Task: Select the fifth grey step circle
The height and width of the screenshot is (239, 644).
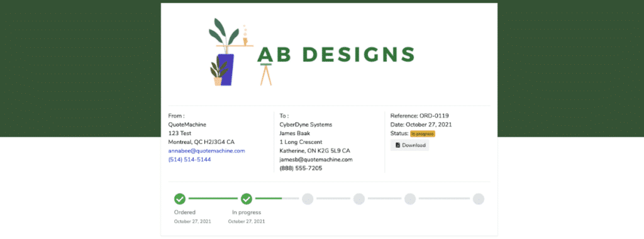Action: tap(410, 199)
